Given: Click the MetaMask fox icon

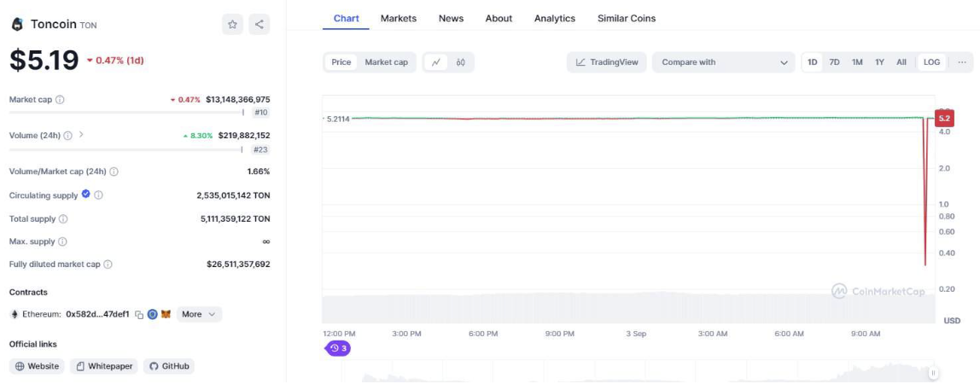Looking at the screenshot, I should point(166,314).
